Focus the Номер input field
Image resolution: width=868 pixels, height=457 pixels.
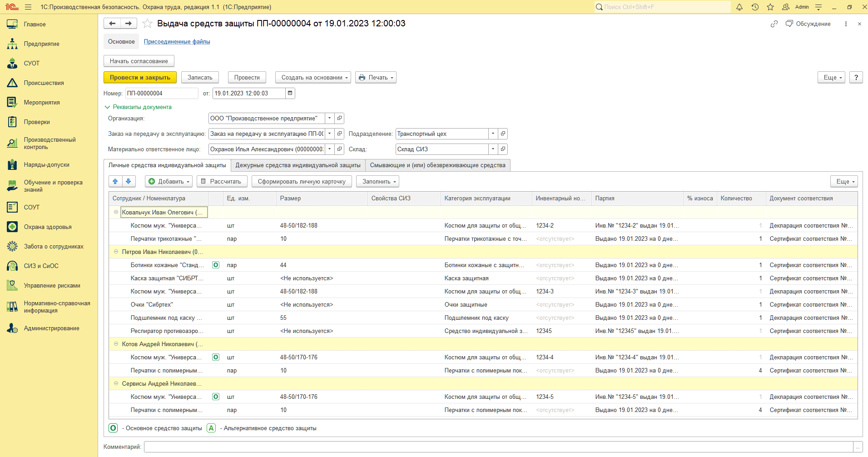162,93
